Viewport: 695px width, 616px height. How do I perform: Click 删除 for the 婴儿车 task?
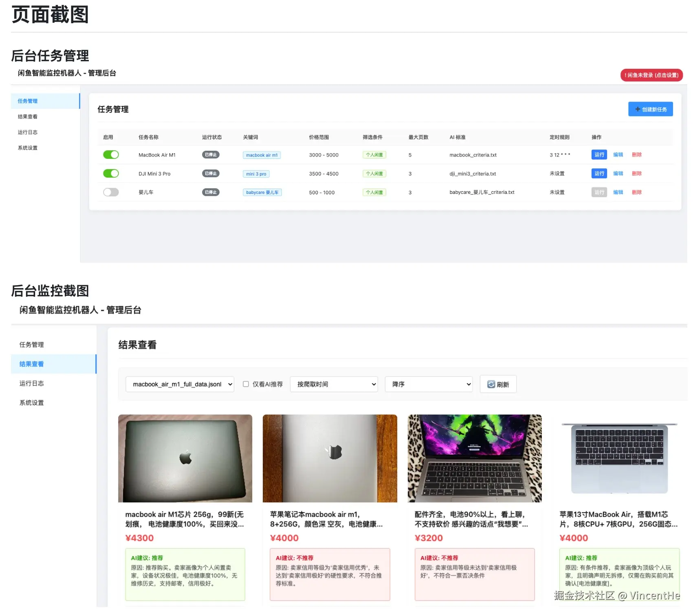637,192
